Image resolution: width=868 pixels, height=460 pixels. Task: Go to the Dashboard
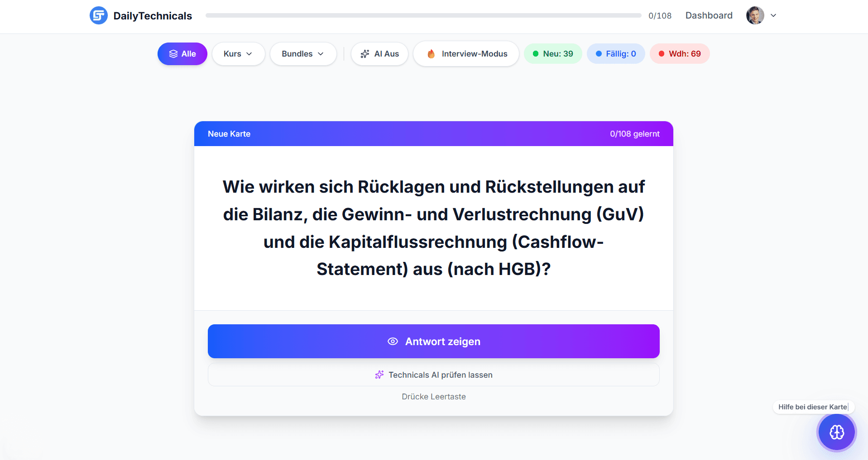click(x=709, y=15)
